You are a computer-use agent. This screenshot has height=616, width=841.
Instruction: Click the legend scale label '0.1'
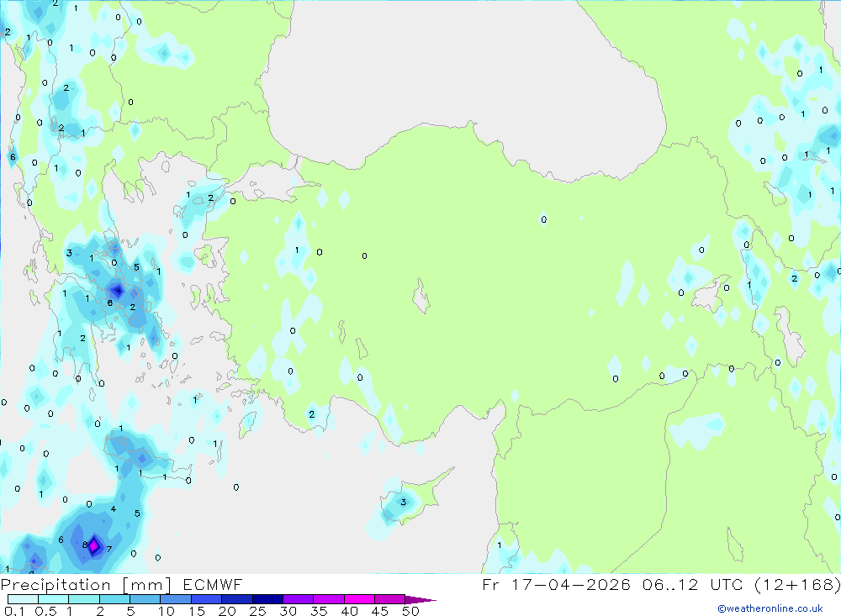coord(14,611)
